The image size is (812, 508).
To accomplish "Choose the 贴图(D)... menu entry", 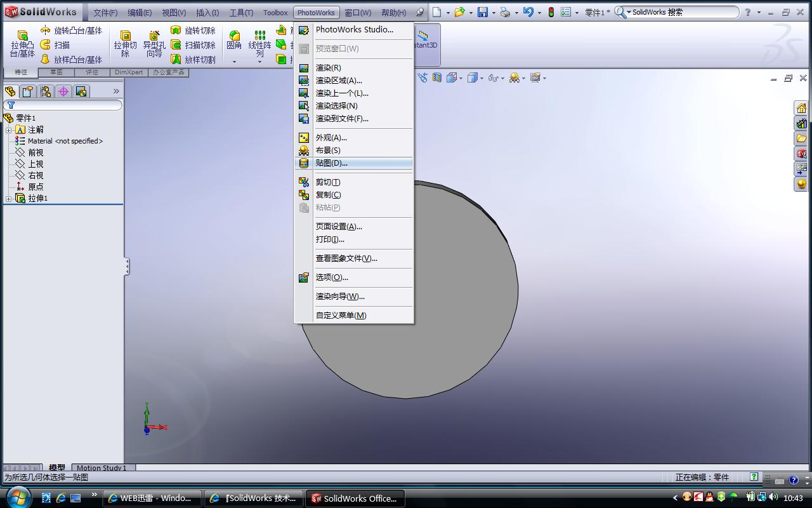I will tap(354, 163).
